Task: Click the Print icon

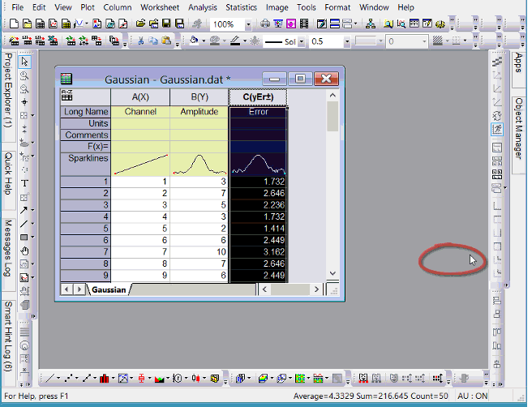Action: (265, 24)
